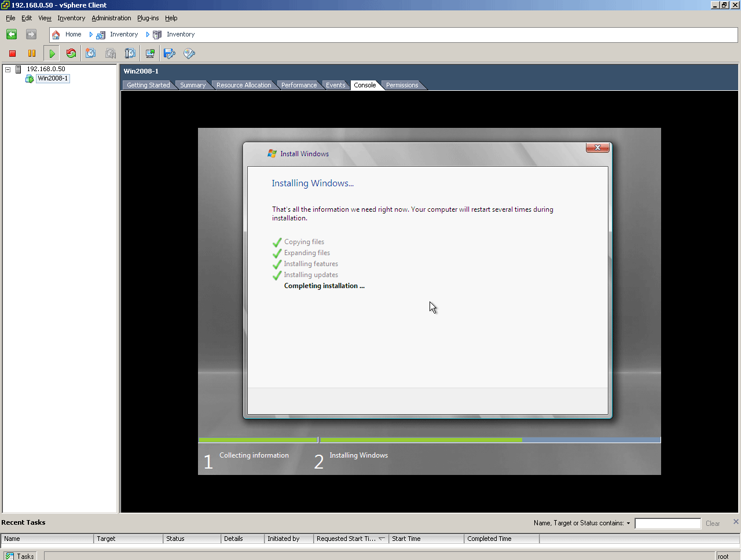Viewport: 741px width, 560px height.
Task: Select 192.168.0.50 host in inventory tree
Action: 46,69
